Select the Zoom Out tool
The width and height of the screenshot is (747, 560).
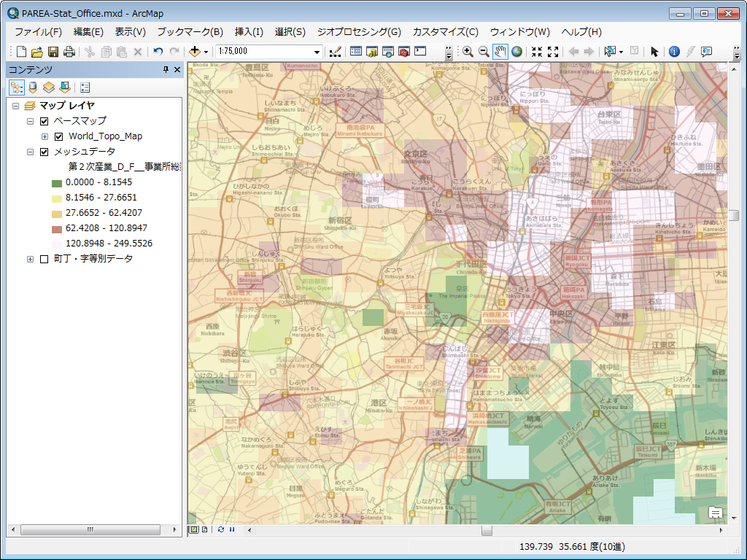coord(484,52)
